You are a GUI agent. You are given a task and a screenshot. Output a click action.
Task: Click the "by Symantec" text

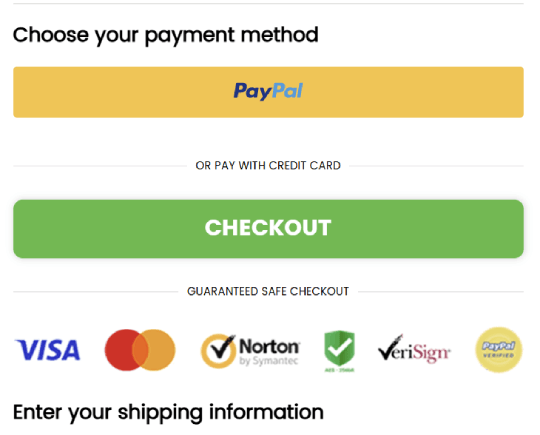(x=269, y=361)
